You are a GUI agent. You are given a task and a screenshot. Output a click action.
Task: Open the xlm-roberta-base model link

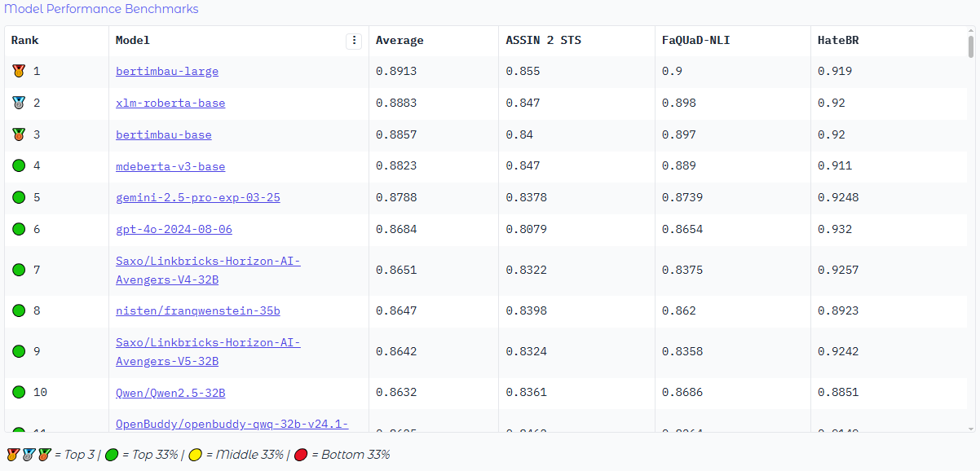(x=170, y=103)
